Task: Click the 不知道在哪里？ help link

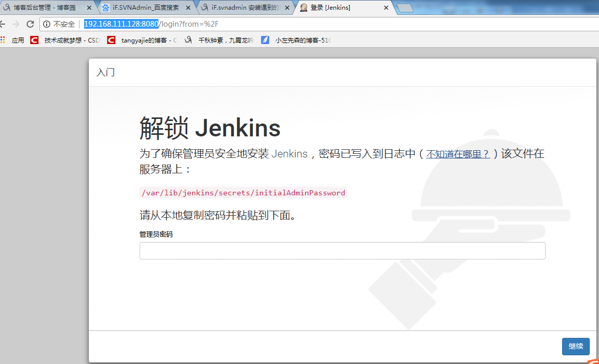Action: pos(458,154)
